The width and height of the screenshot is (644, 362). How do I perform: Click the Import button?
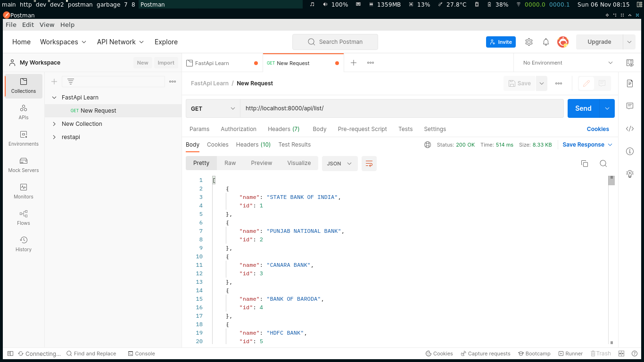[166, 63]
